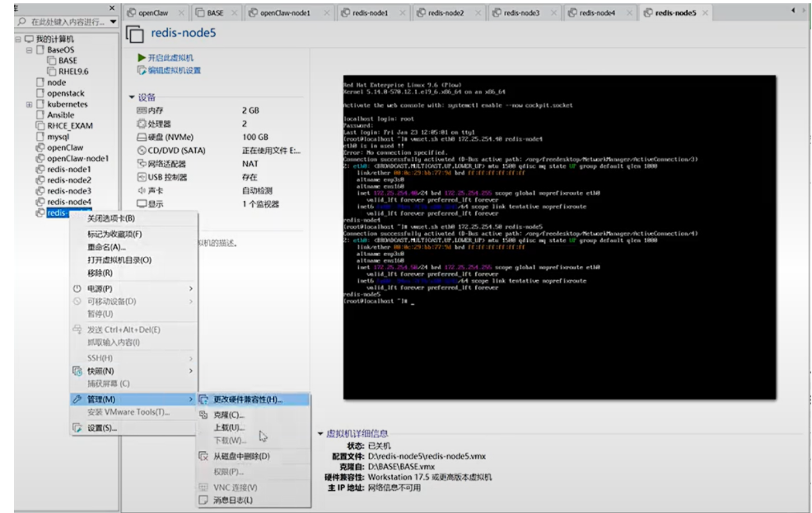Select RHCE_EXAM in the library tree
Viewport: 812px width, 513px height.
click(x=70, y=126)
